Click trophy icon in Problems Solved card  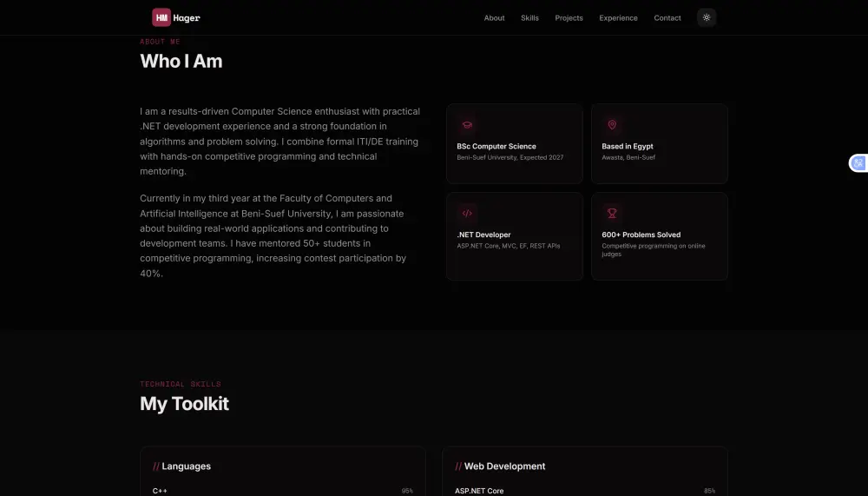click(612, 213)
